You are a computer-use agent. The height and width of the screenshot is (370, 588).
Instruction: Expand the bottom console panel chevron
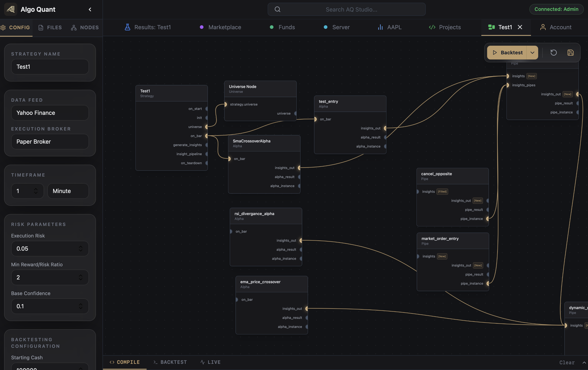click(584, 362)
